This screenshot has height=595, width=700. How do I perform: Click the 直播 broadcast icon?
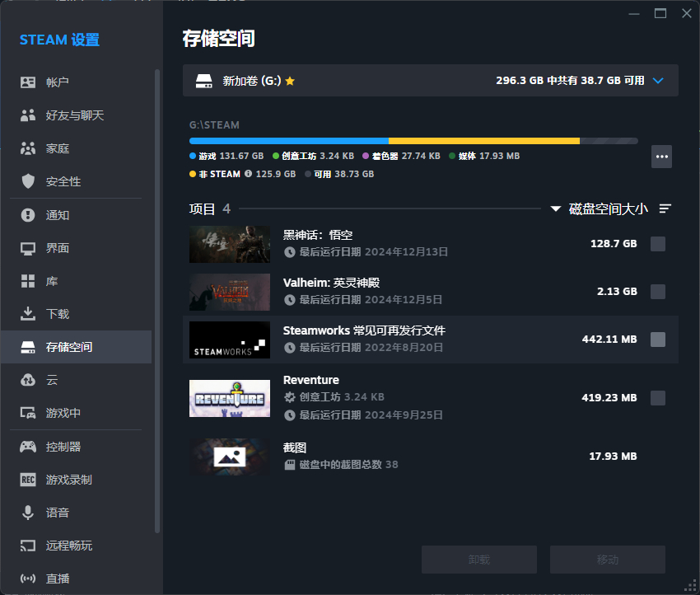tap(28, 579)
